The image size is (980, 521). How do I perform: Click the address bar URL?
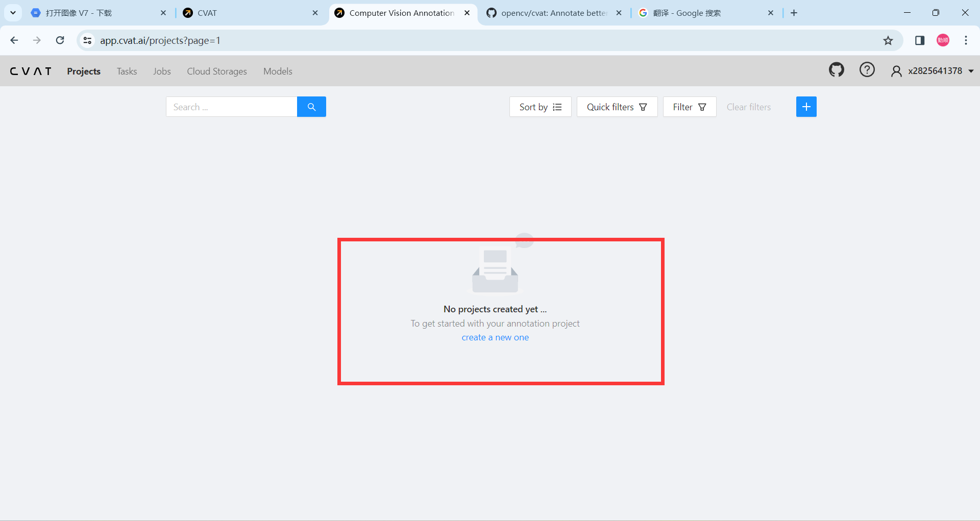[160, 40]
